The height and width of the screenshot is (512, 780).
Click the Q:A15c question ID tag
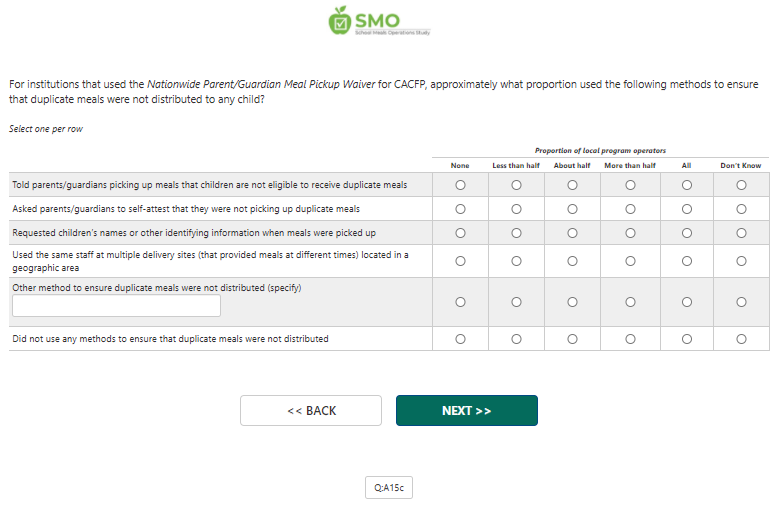tap(388, 488)
